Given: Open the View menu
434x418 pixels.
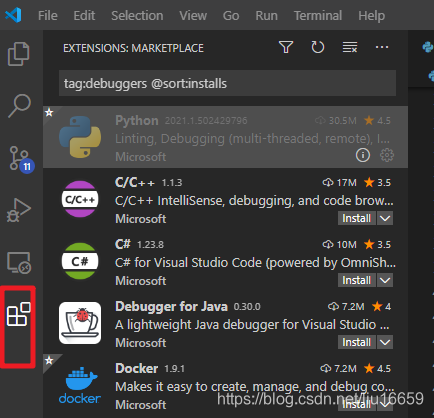Looking at the screenshot, I should pos(193,16).
